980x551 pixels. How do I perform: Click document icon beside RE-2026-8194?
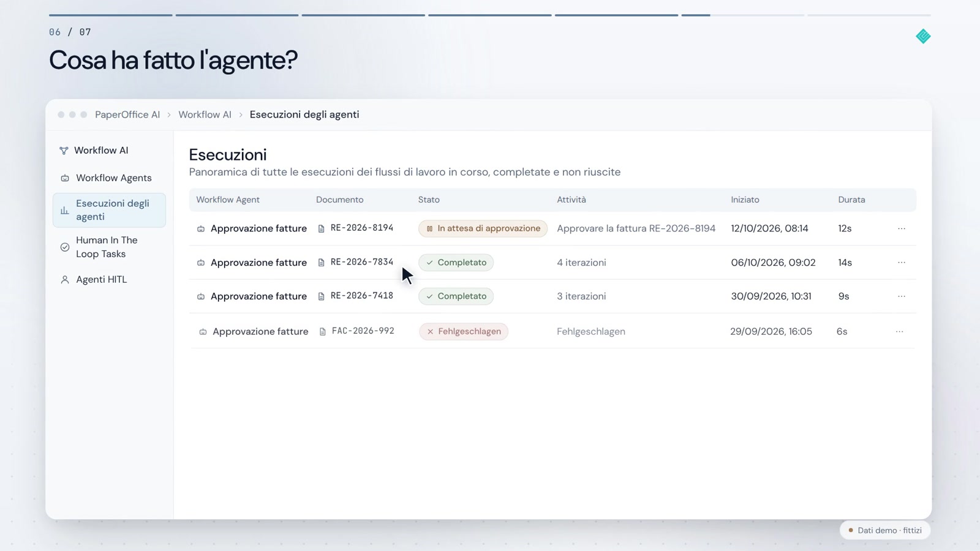(322, 229)
